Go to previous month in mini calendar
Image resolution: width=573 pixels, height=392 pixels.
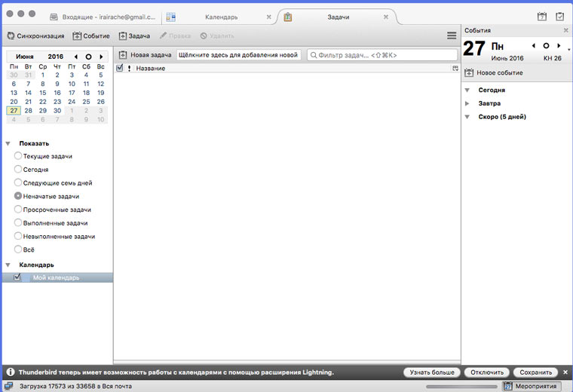tap(76, 57)
